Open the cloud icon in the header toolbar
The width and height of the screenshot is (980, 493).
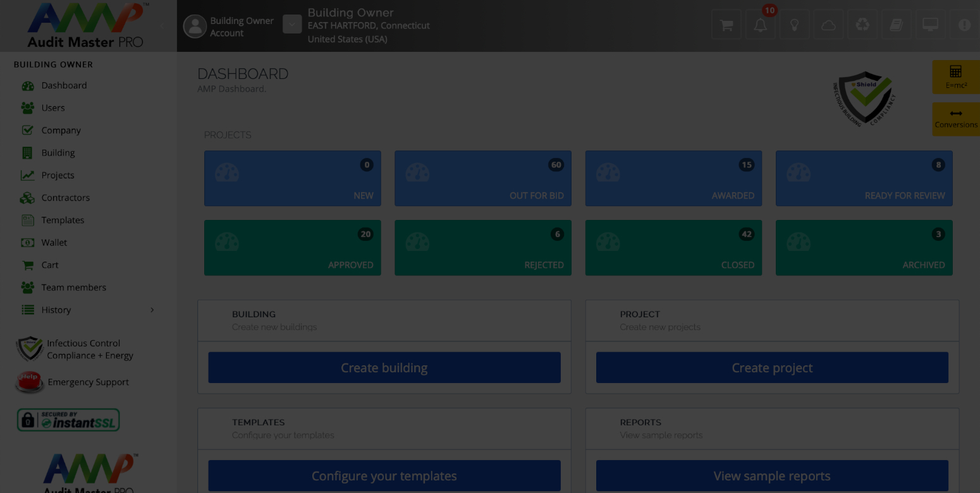(828, 25)
